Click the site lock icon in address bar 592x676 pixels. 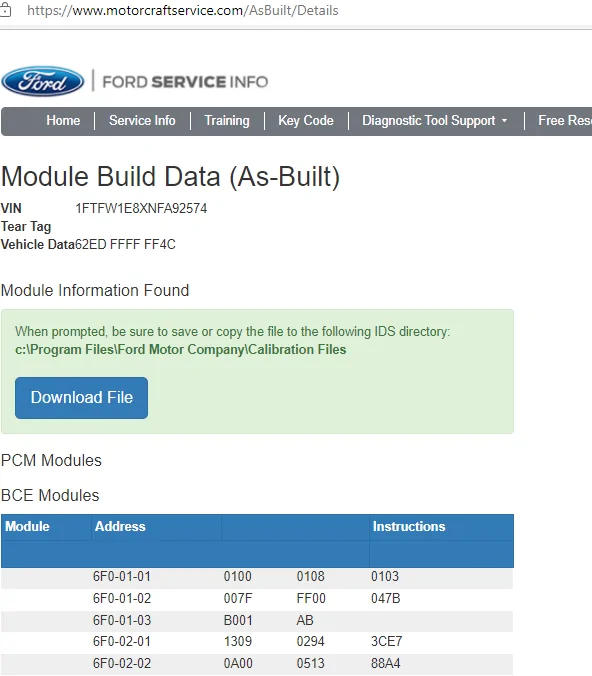pyautogui.click(x=5, y=10)
